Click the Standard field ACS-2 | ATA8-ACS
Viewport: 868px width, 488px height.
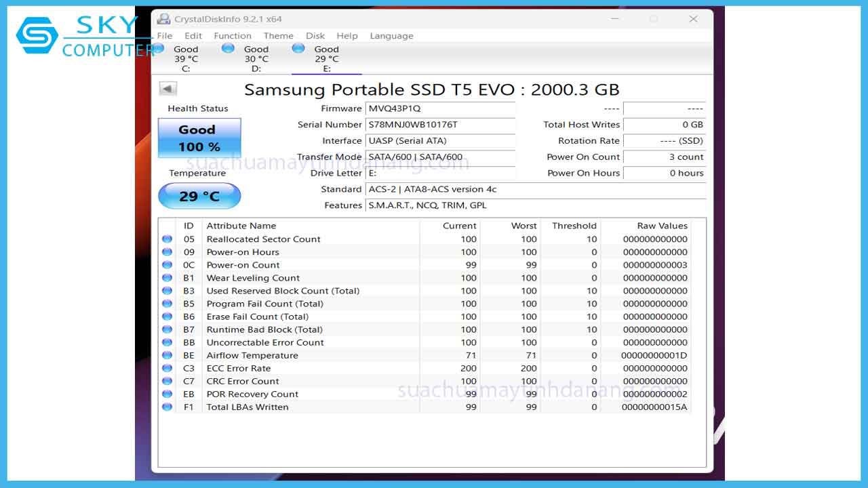click(536, 189)
